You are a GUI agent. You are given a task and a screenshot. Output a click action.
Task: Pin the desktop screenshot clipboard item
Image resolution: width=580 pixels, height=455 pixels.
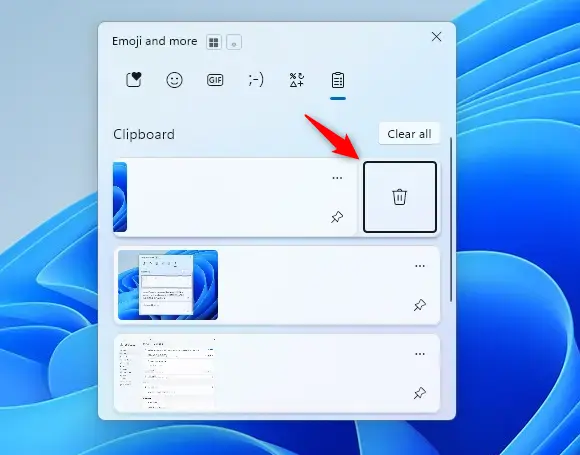(419, 305)
